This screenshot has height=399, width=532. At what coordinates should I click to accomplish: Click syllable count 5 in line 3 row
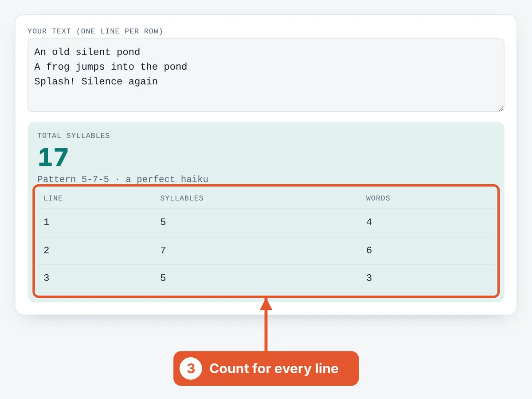point(163,278)
